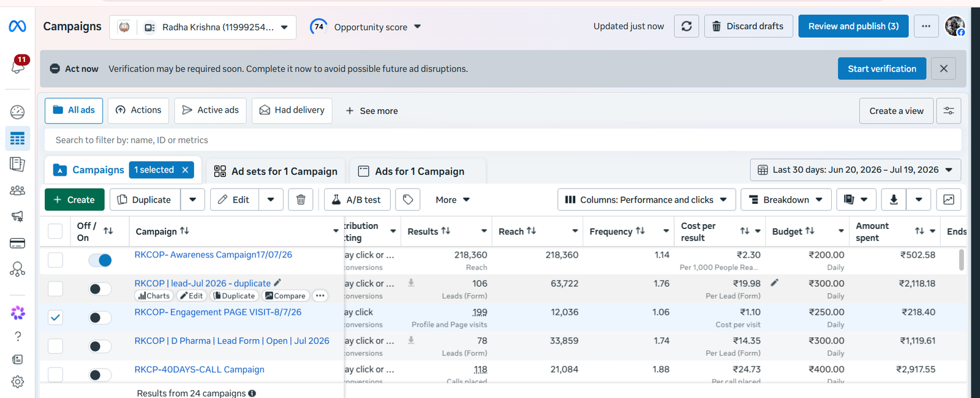
Task: Delete selected campaign with trash icon
Action: [x=301, y=200]
